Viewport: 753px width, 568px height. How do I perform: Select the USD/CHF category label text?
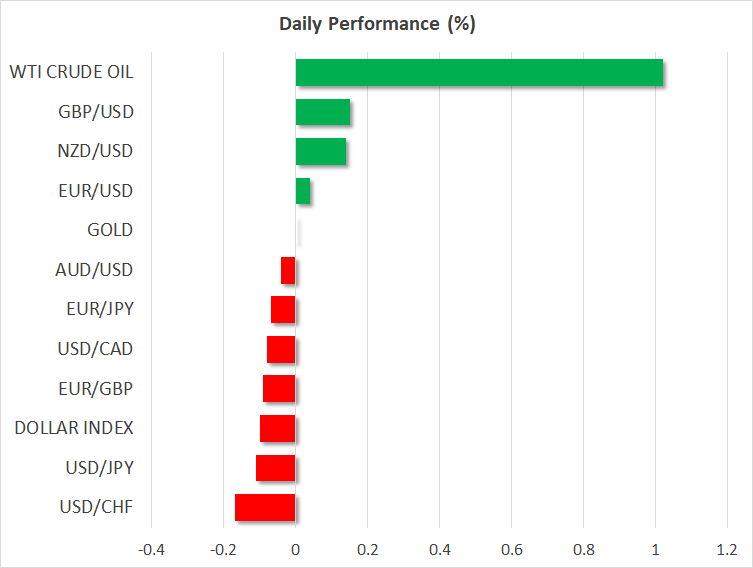96,507
